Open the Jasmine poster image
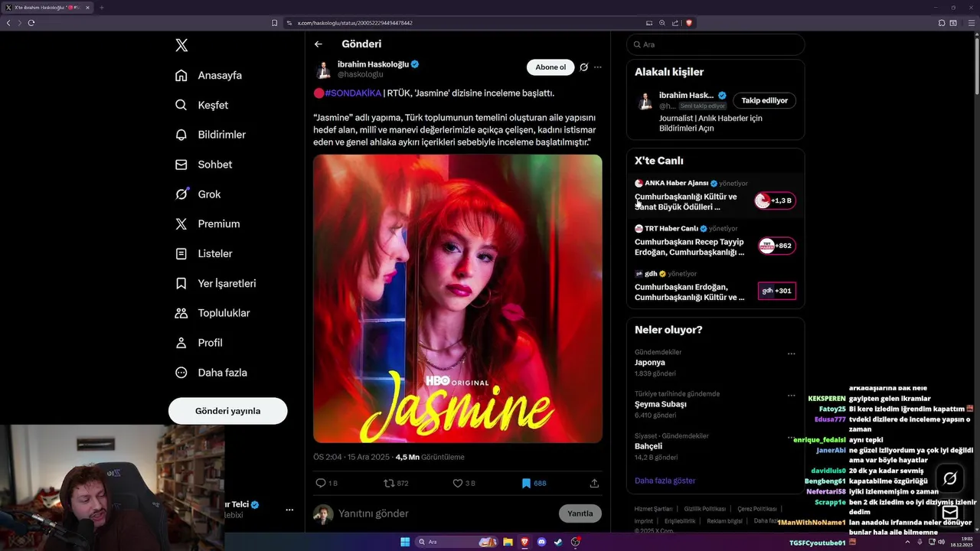The height and width of the screenshot is (551, 980). pyautogui.click(x=458, y=298)
